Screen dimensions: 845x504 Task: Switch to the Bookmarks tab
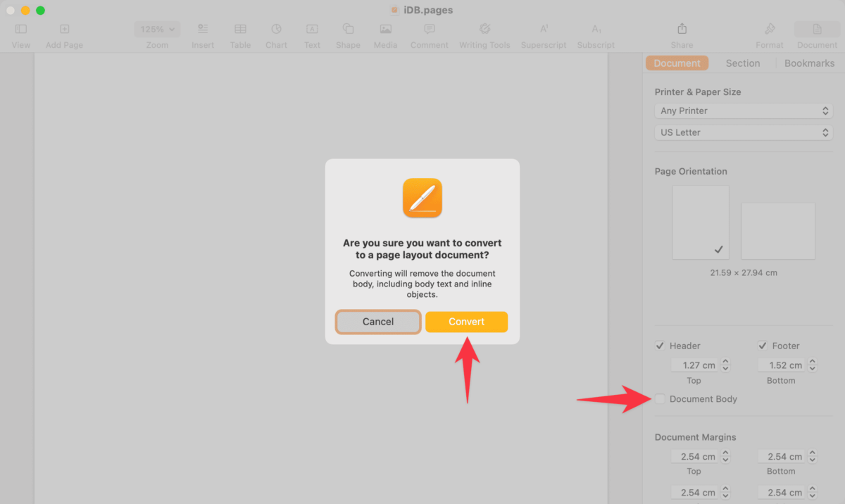[809, 63]
